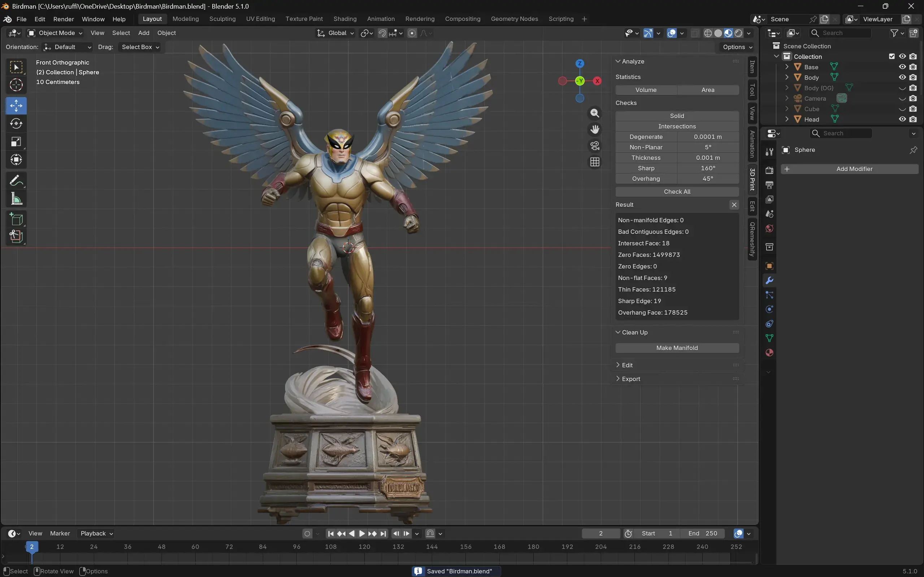Image resolution: width=924 pixels, height=577 pixels.
Task: Uncheck the Collection exclude checkbox
Action: [x=892, y=56]
